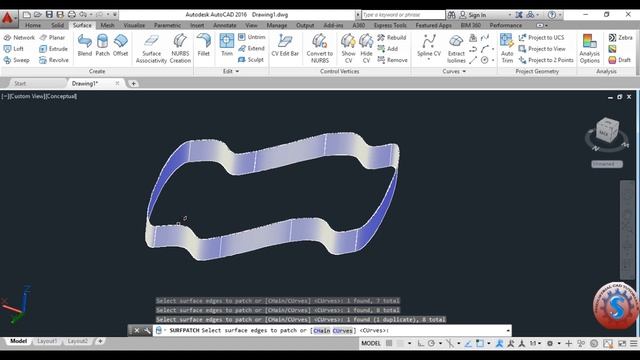Click Convert to NURBS
The image size is (640, 360).
pyautogui.click(x=320, y=49)
